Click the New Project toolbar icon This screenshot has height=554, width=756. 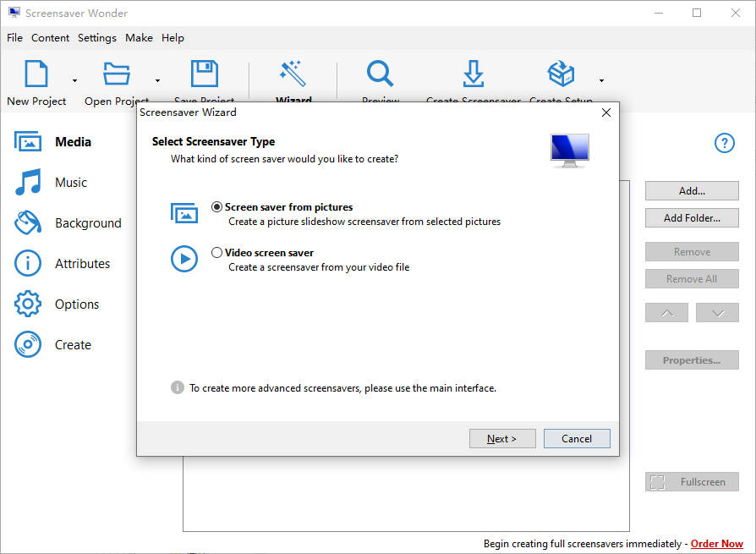tap(36, 74)
